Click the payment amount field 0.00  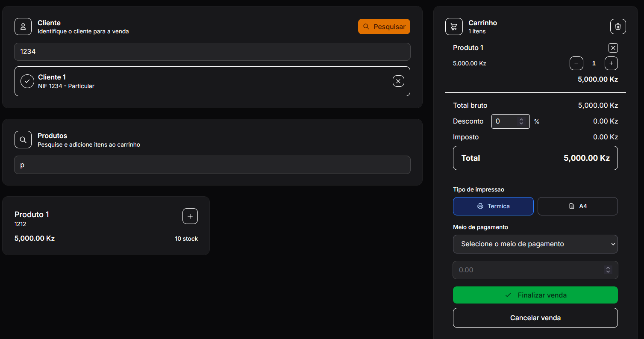[x=535, y=270]
